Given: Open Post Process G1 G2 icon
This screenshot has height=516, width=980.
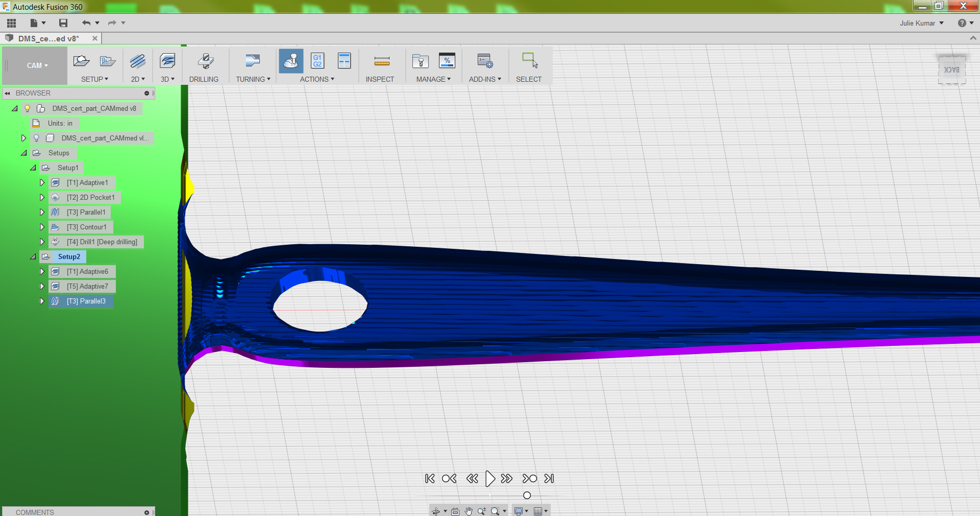Looking at the screenshot, I should [317, 61].
